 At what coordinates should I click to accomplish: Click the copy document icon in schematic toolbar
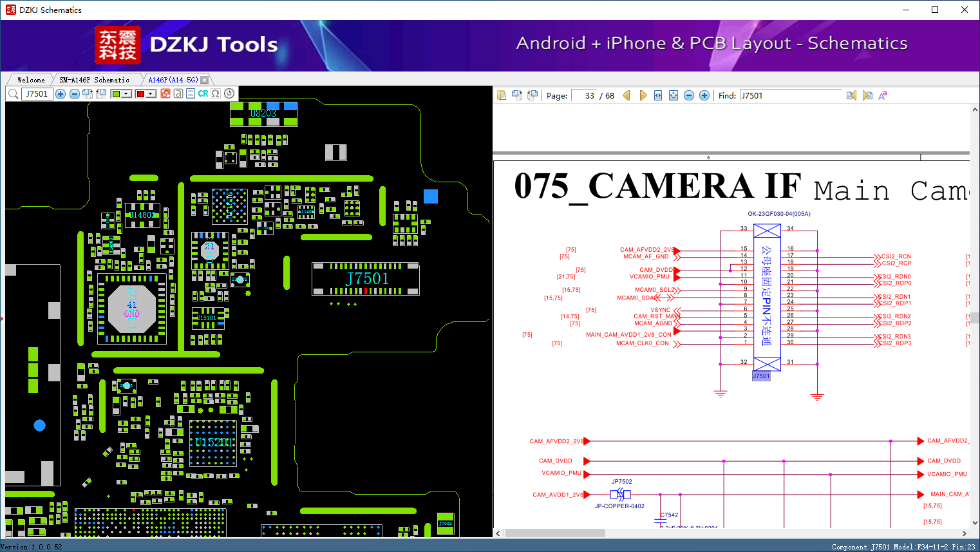coord(502,95)
